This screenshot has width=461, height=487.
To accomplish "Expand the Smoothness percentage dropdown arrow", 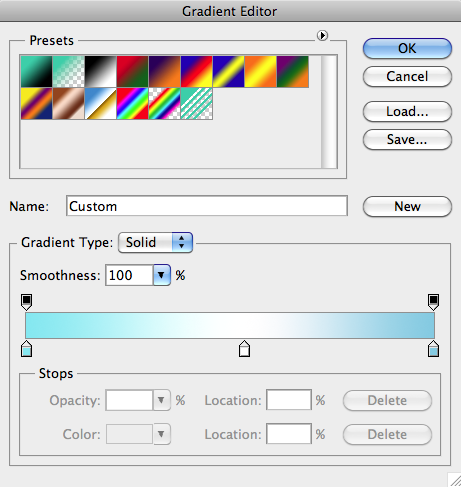I will coord(162,275).
